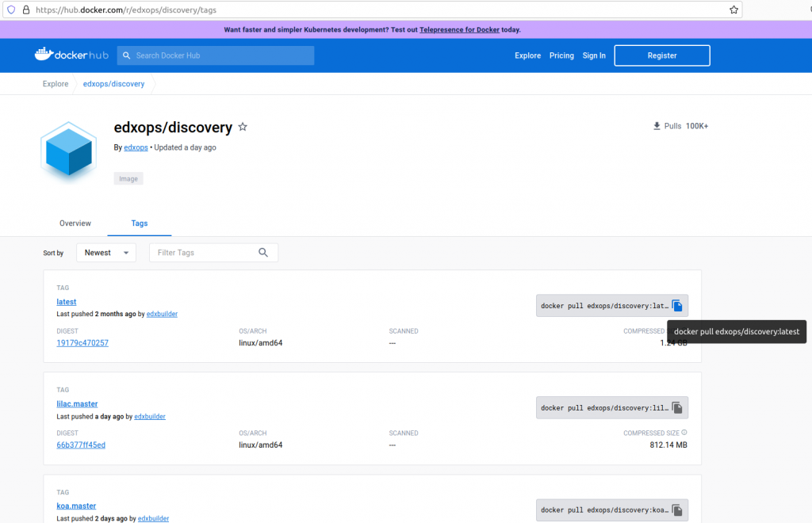Open Pricing in the top navigation
Viewport: 812px width, 523px height.
click(x=561, y=55)
